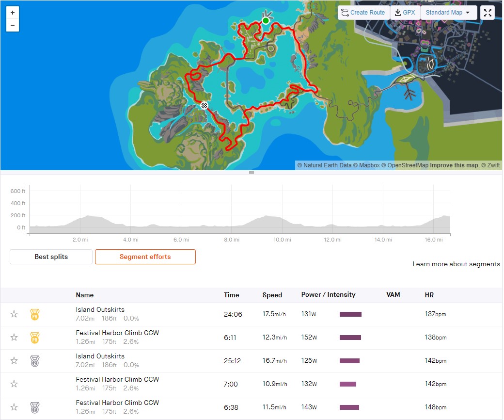Image resolution: width=504 pixels, height=420 pixels.
Task: Open Learn more about segments link
Action: coord(457,264)
